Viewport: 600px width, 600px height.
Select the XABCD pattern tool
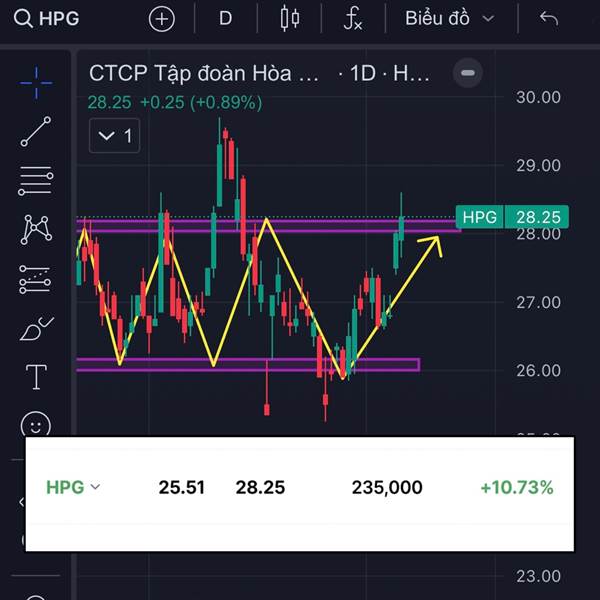pyautogui.click(x=36, y=230)
